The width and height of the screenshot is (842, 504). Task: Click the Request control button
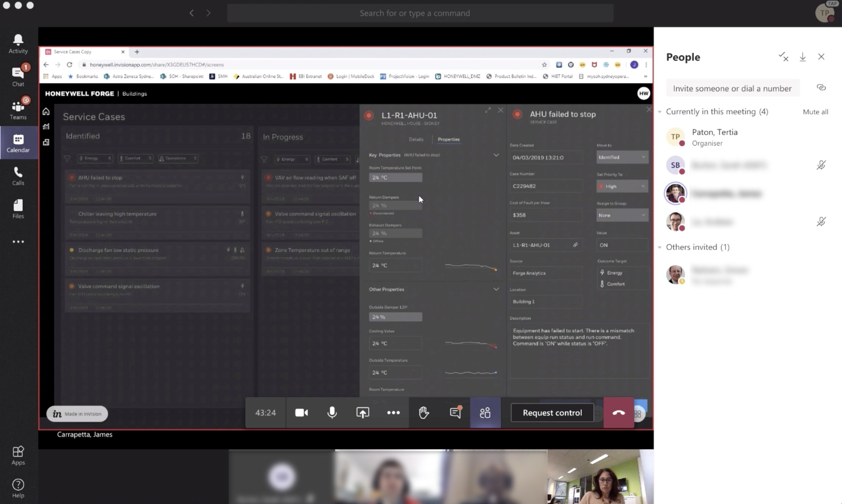pos(552,412)
